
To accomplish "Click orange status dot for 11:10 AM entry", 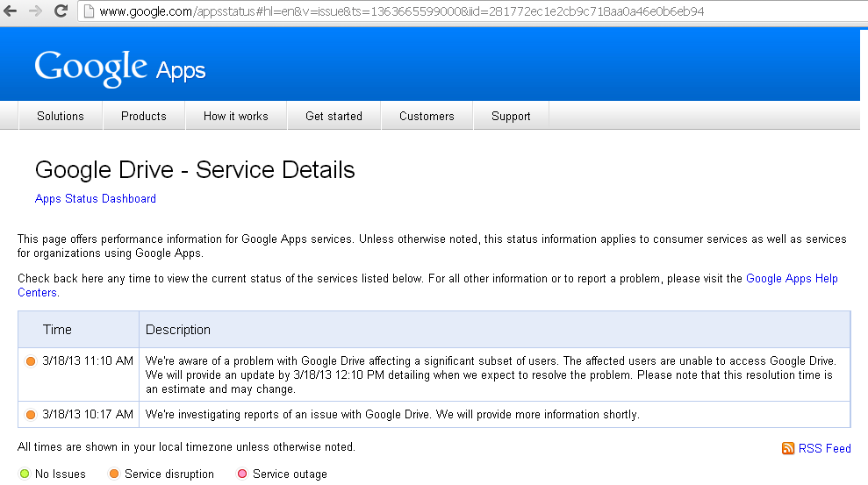I will pos(31,361).
